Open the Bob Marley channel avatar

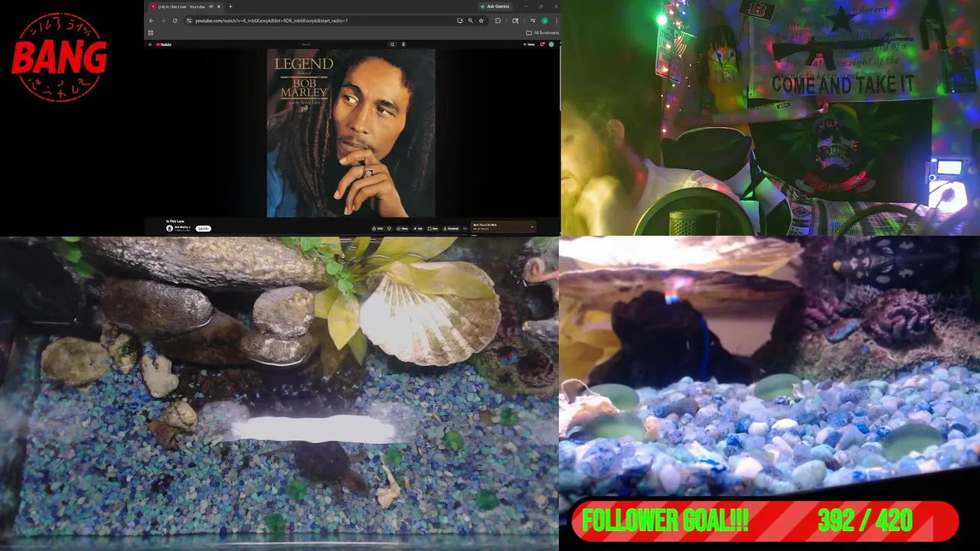pyautogui.click(x=169, y=228)
